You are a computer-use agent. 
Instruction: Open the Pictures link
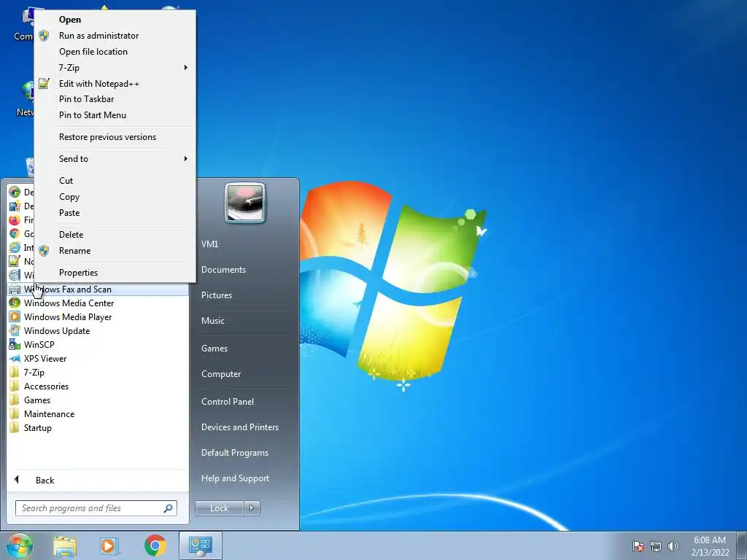[x=217, y=295]
